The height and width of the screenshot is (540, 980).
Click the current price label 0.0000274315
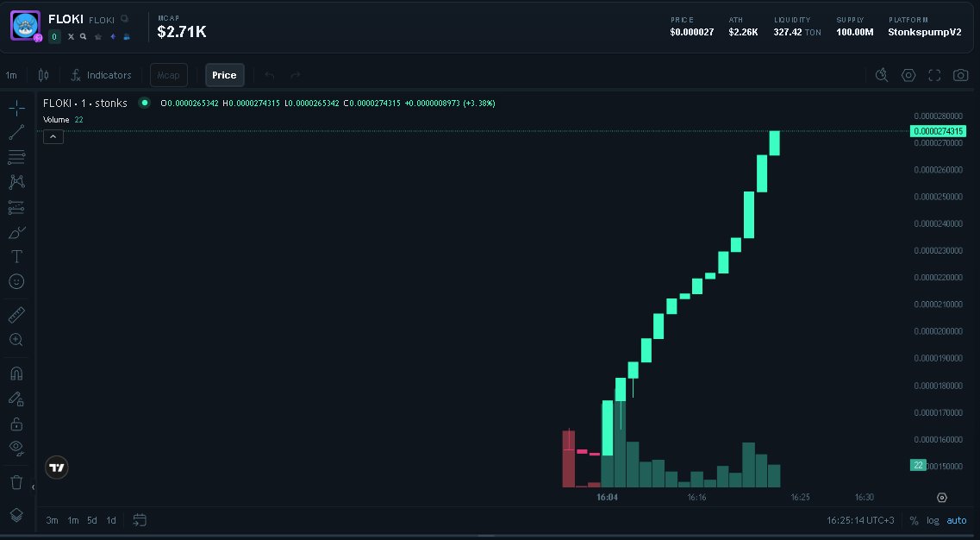tap(938, 131)
